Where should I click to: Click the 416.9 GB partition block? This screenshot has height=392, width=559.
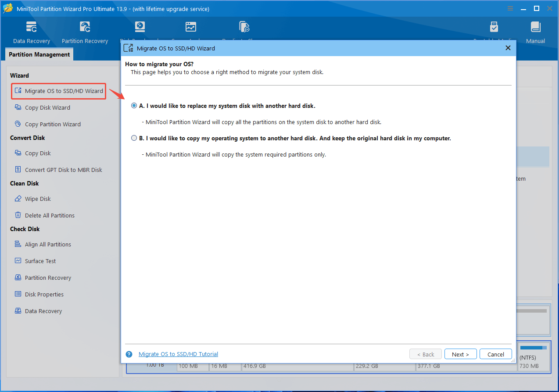click(297, 367)
